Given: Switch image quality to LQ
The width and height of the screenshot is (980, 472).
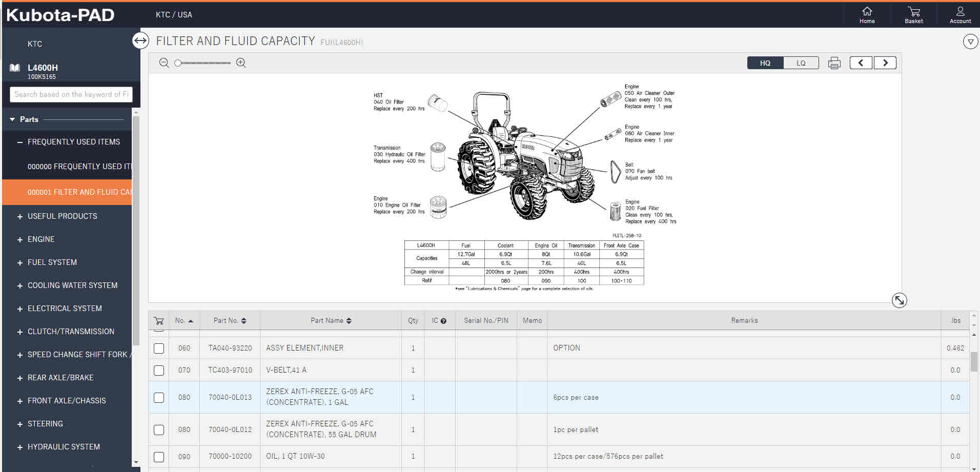Looking at the screenshot, I should tap(801, 63).
